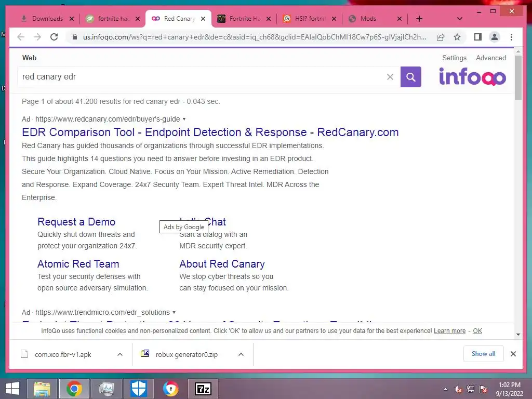Open 7-Zip from the taskbar
The width and height of the screenshot is (532, 399).
(x=203, y=389)
